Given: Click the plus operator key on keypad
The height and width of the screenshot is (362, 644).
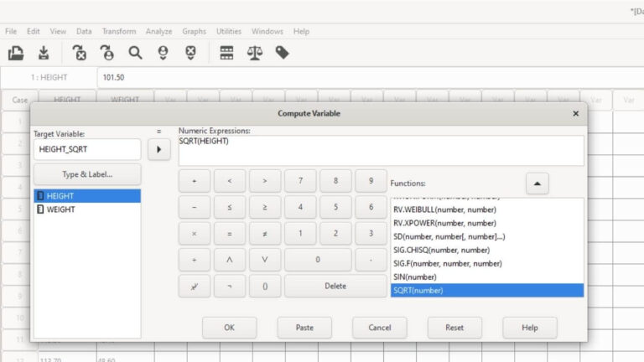Looking at the screenshot, I should tap(195, 181).
